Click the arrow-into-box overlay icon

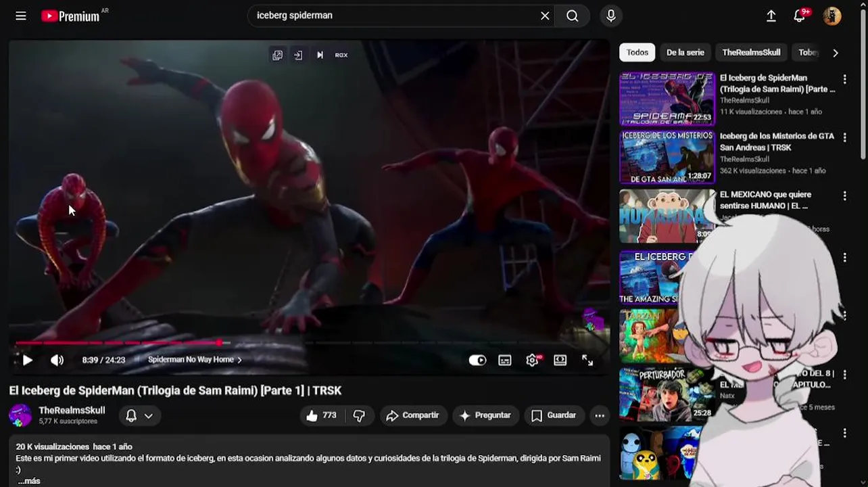(298, 55)
